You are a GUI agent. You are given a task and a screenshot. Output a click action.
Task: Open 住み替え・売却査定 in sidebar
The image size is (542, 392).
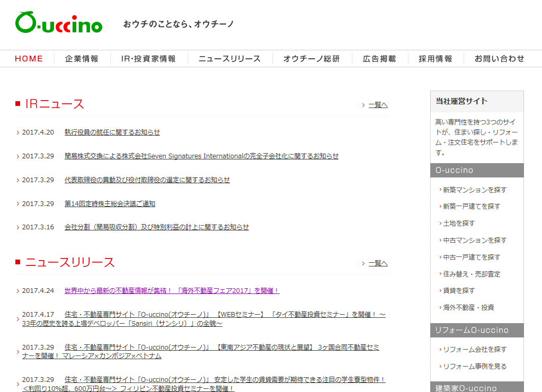coord(471,274)
